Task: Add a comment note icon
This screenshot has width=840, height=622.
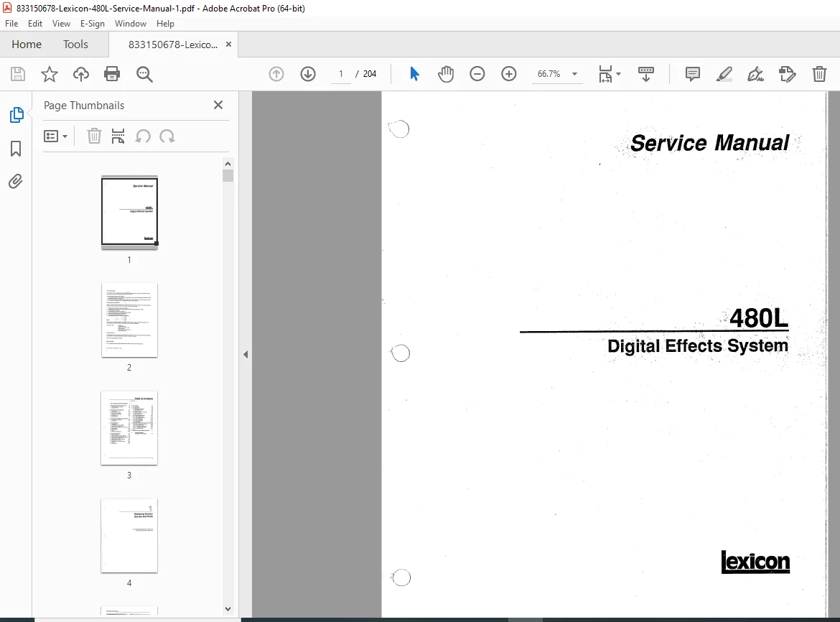Action: tap(693, 74)
